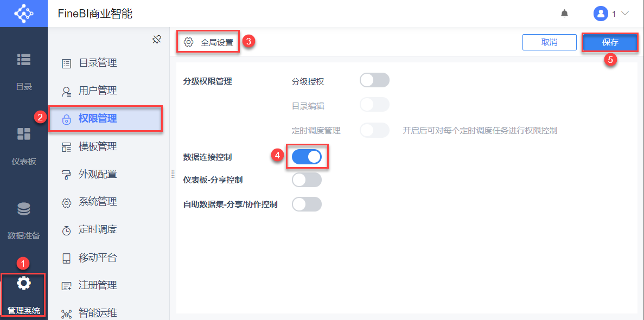Click the pin icon above the menu
This screenshot has height=320, width=644.
point(157,40)
